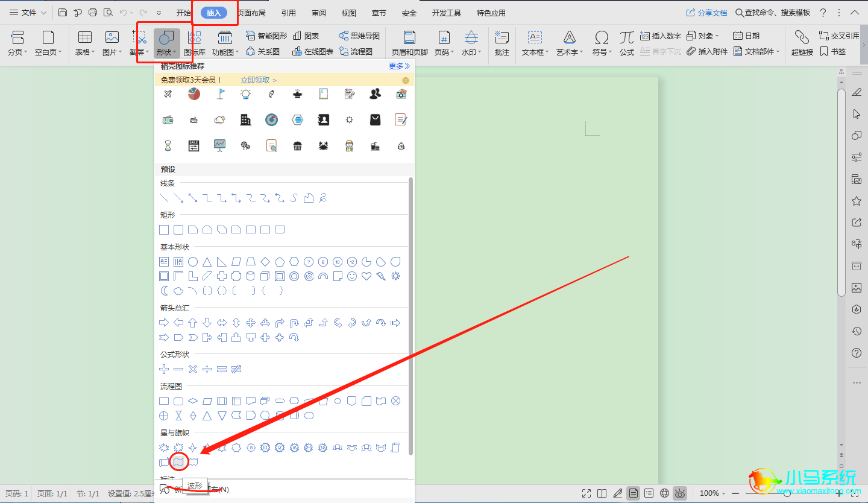
Task: Click the print icon in quick toolbar
Action: point(93,13)
